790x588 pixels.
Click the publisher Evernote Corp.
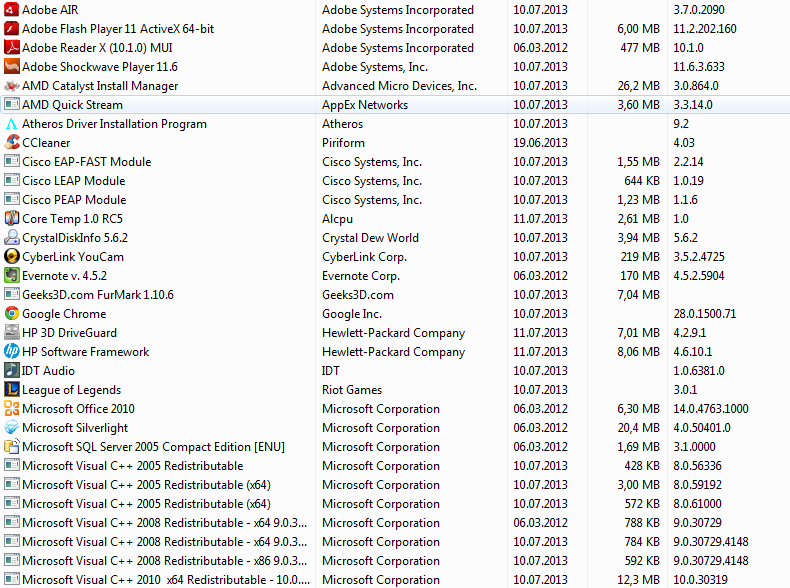click(361, 276)
